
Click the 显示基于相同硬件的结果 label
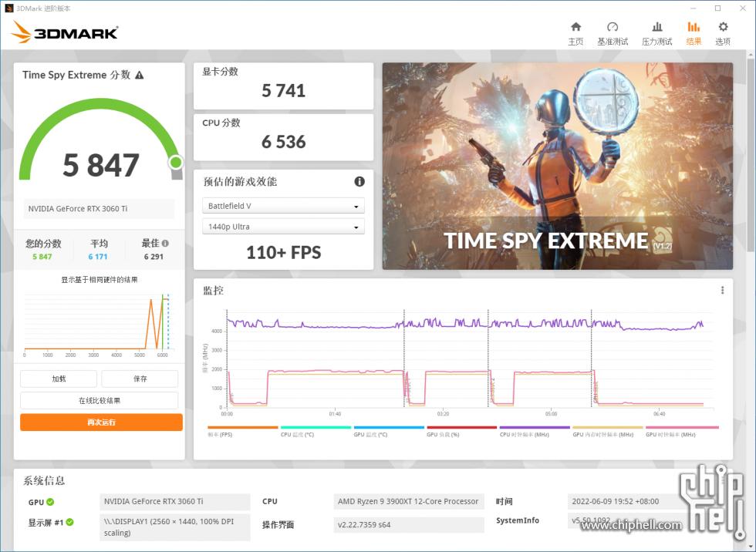(x=100, y=280)
